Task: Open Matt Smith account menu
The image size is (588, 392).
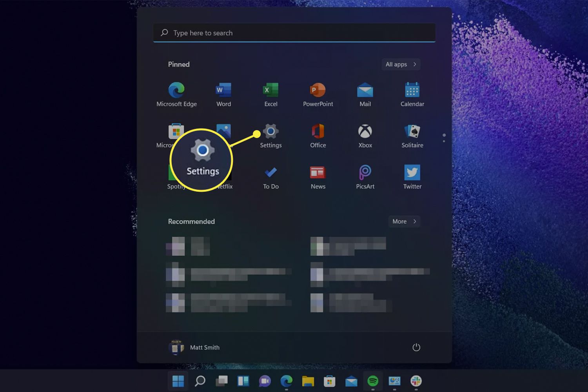Action: pos(194,347)
